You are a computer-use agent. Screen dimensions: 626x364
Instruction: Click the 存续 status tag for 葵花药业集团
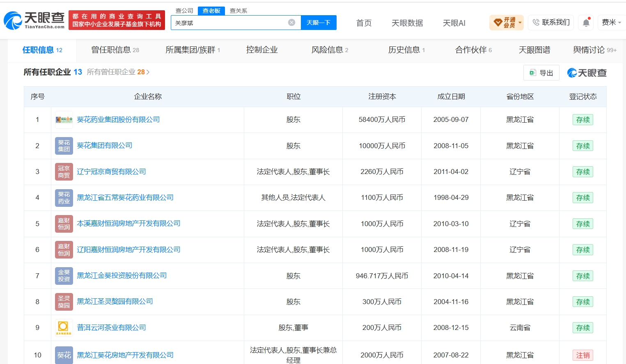pyautogui.click(x=583, y=120)
